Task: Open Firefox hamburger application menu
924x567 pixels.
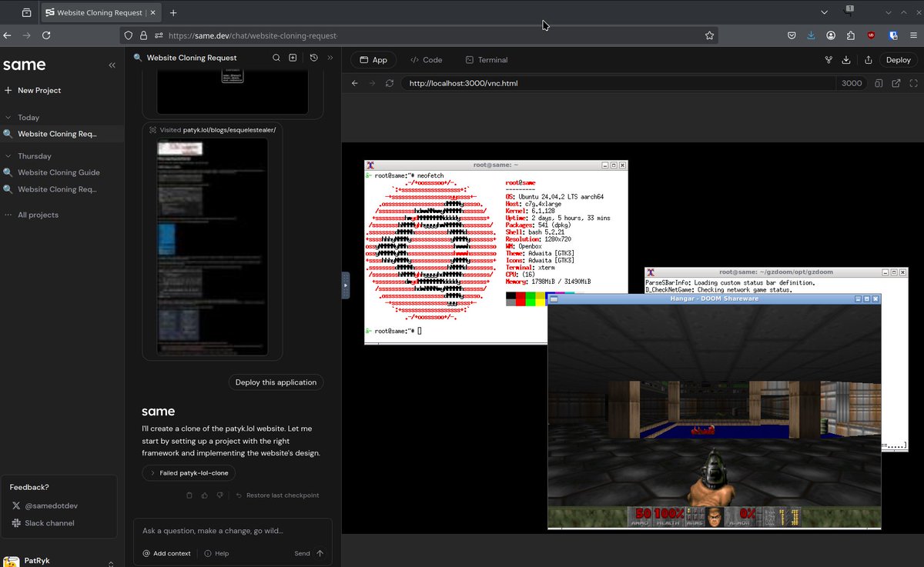Action: 914,35
